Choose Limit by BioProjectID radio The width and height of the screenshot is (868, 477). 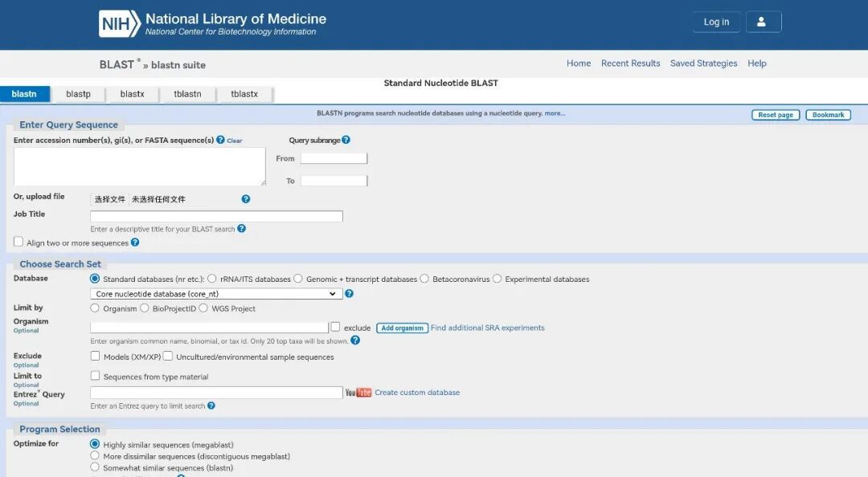click(145, 308)
